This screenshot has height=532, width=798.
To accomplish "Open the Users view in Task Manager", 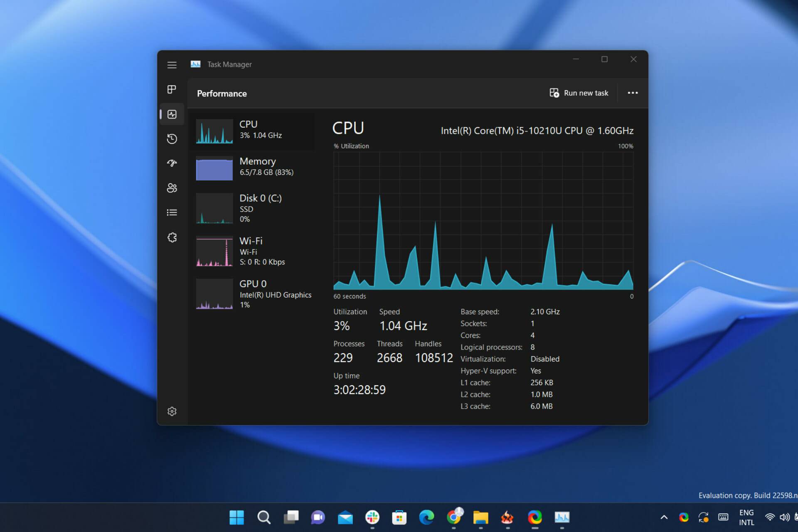I will 172,188.
